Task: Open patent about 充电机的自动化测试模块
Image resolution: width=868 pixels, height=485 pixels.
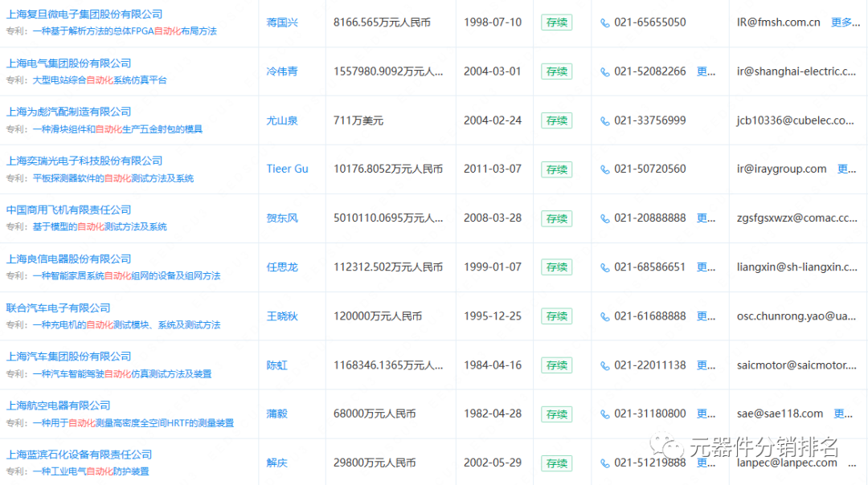Action: pos(126,325)
